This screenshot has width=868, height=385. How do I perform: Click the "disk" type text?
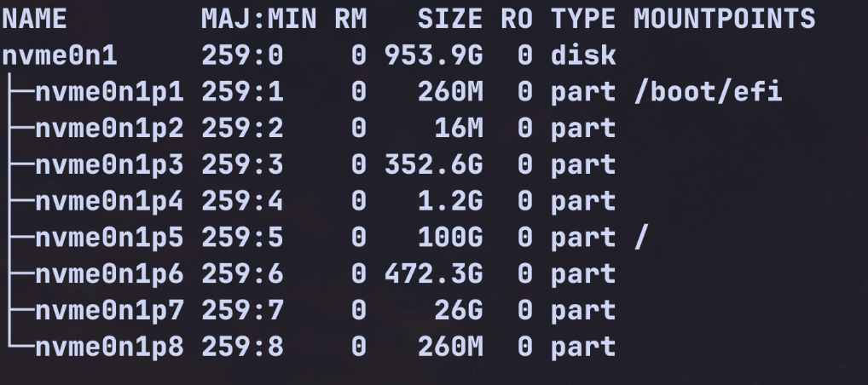point(583,56)
